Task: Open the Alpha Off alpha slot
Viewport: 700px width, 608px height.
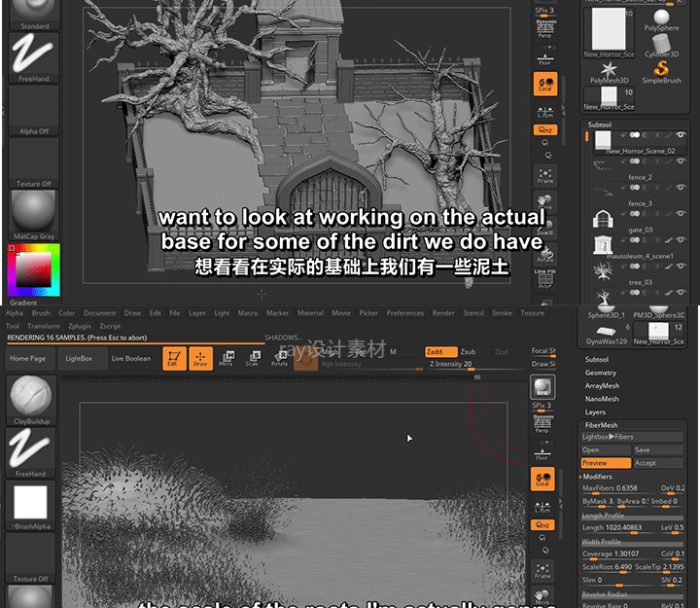Action: coord(34,110)
